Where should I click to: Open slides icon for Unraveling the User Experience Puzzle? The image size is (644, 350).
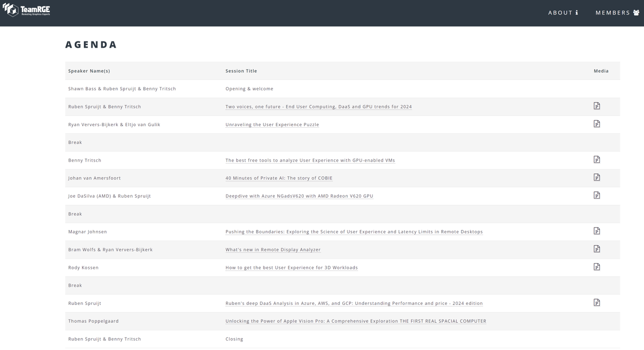tap(597, 123)
